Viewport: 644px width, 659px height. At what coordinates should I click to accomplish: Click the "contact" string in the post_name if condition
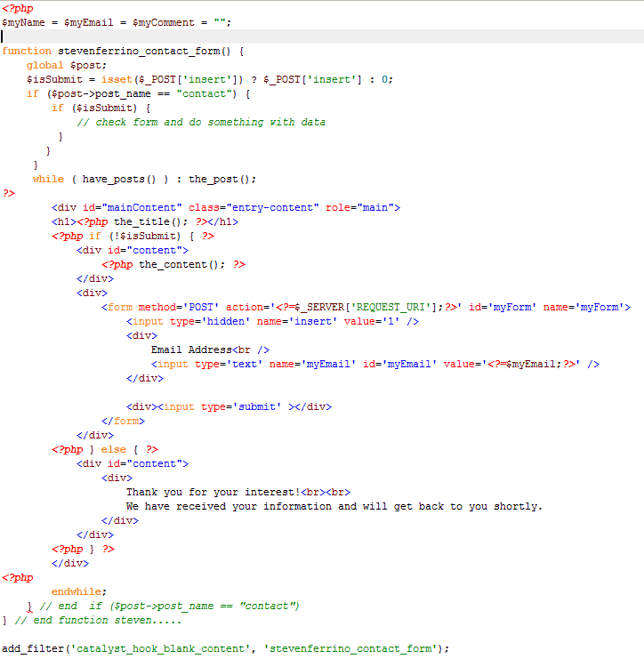[206, 94]
